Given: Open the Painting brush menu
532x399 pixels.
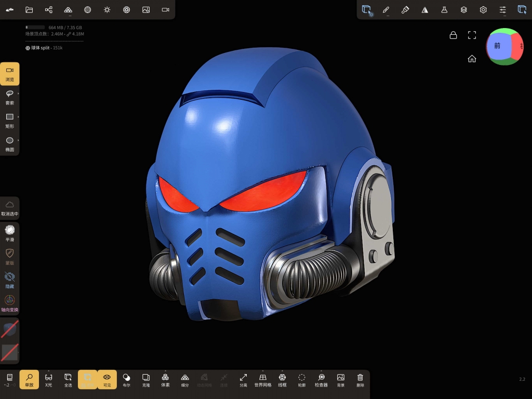Looking at the screenshot, I should (x=405, y=10).
